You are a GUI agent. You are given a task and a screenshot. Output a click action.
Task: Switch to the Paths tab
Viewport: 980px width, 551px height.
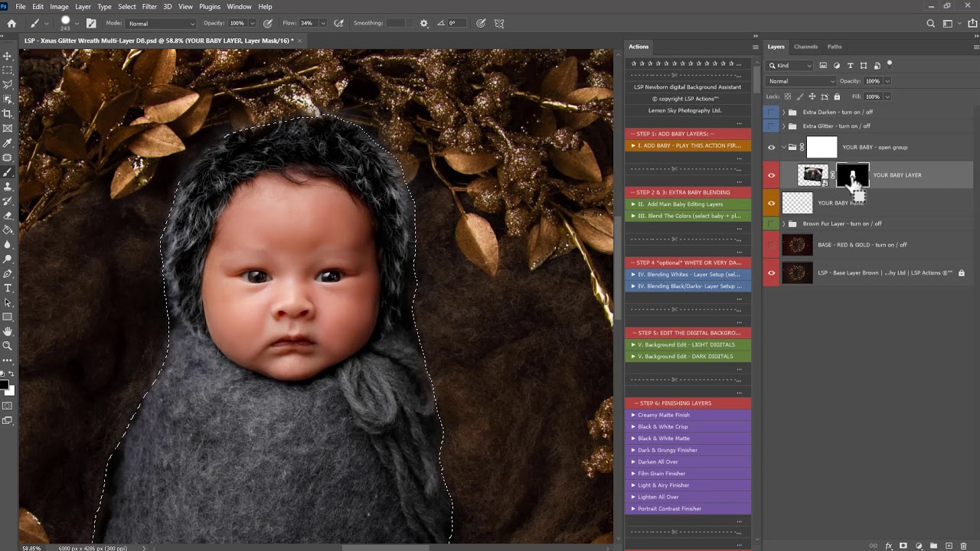(x=835, y=47)
